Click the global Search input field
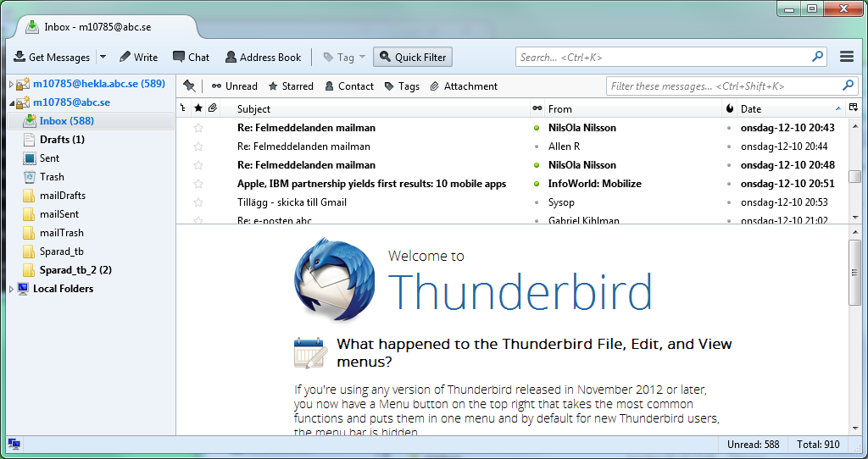This screenshot has height=459, width=868. [664, 58]
